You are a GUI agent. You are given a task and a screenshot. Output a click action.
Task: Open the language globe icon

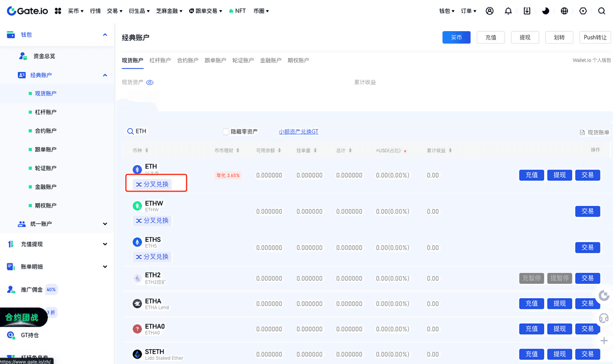[564, 11]
